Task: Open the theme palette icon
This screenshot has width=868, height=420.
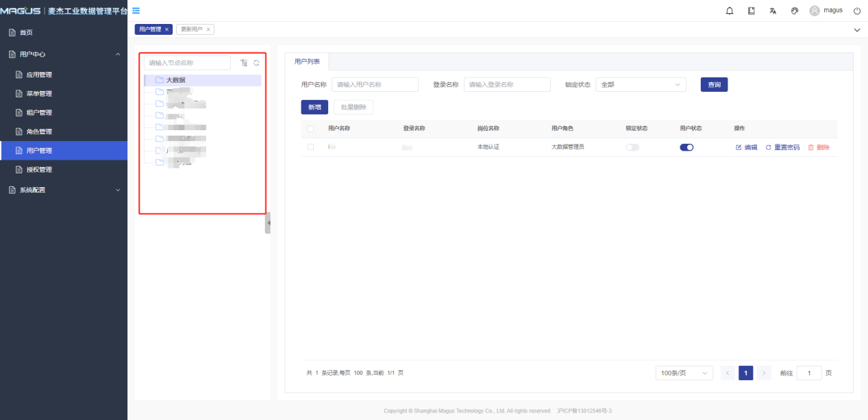Action: [795, 11]
